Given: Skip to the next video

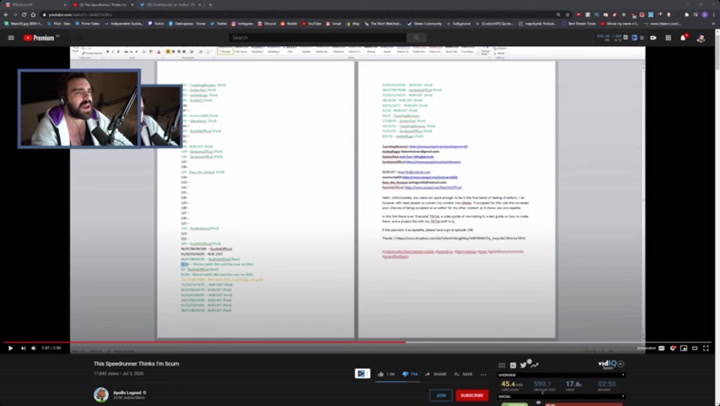Looking at the screenshot, I should pos(23,348).
